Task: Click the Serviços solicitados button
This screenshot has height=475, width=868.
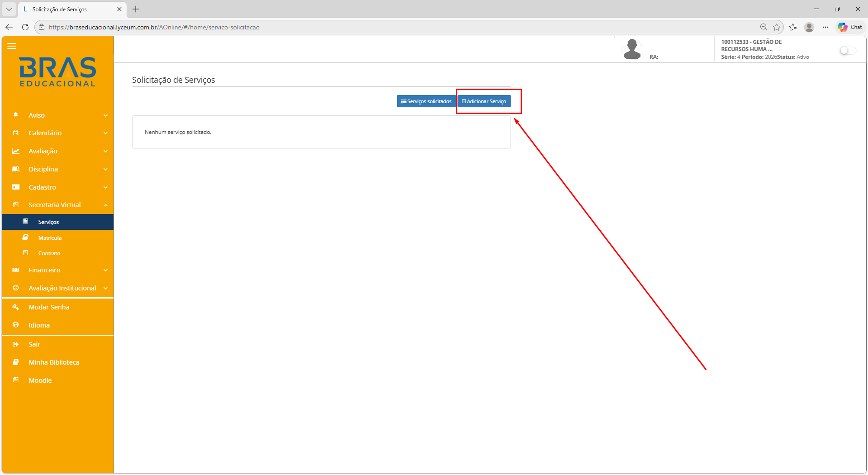Action: [x=426, y=101]
